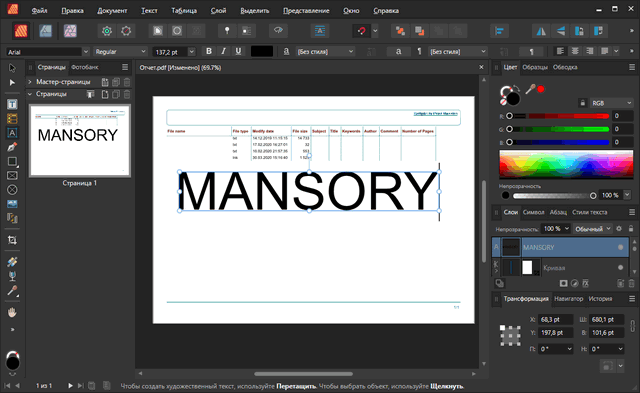
Task: Pick color with the Color panel eyedropper
Action: coord(530,89)
